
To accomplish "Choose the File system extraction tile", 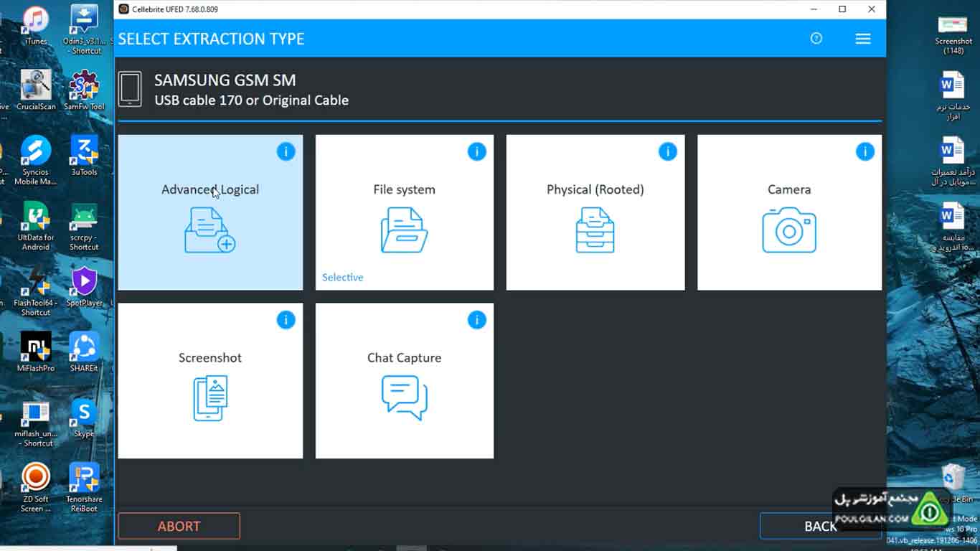I will point(405,212).
